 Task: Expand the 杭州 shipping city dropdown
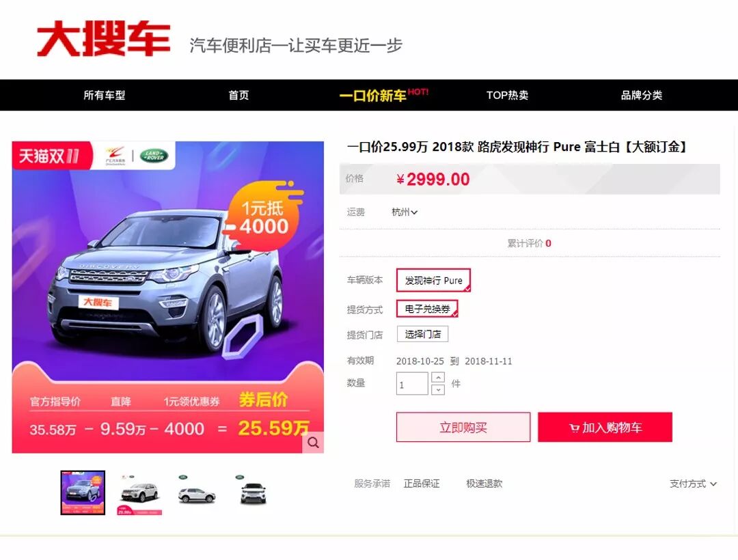click(405, 212)
